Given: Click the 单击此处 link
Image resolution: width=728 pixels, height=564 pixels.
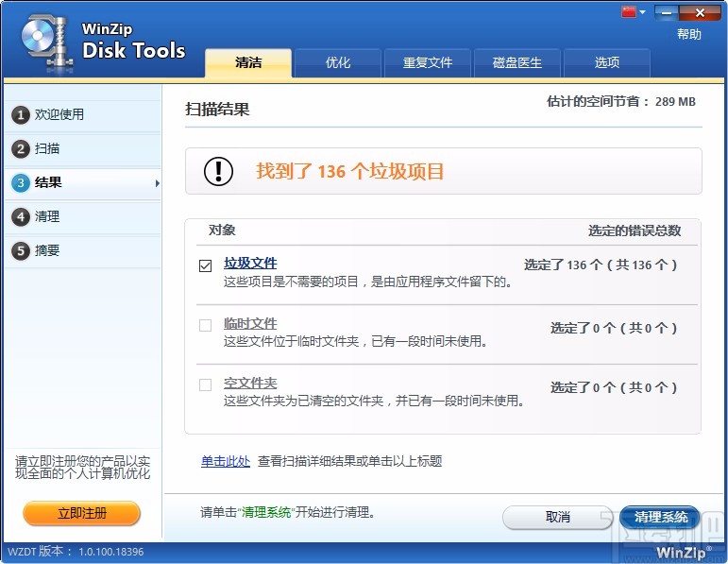Looking at the screenshot, I should [x=226, y=461].
